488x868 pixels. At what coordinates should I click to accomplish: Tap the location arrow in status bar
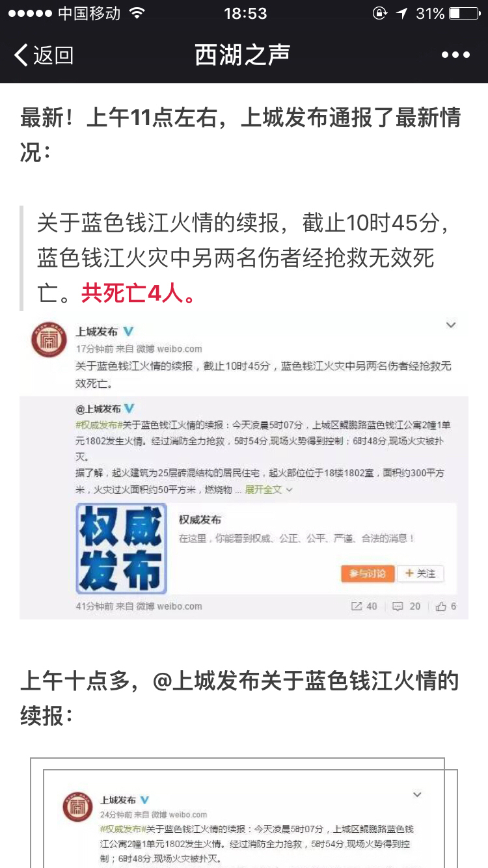coord(402,14)
